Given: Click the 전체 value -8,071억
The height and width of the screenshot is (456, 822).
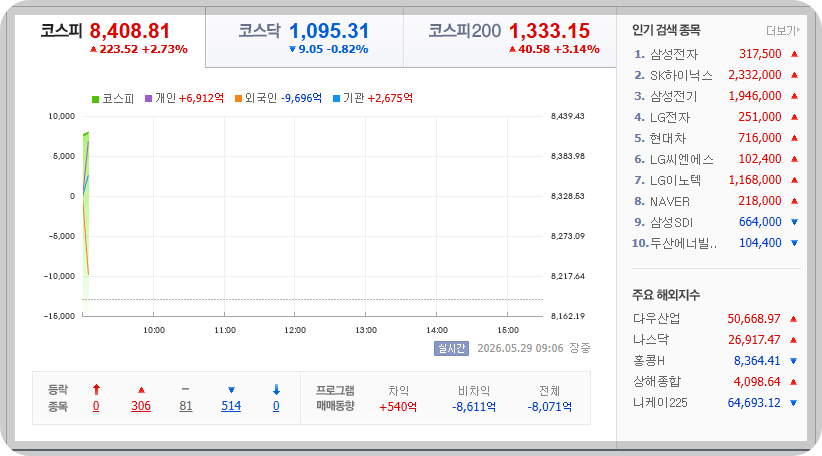Looking at the screenshot, I should (549, 407).
